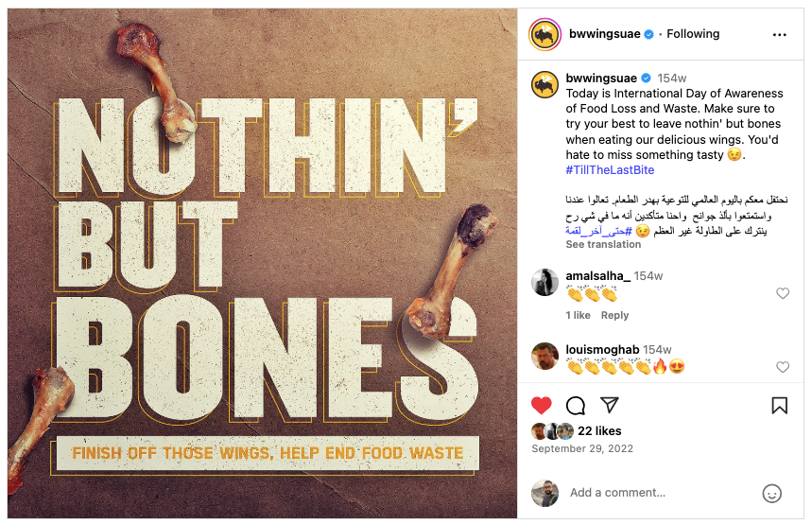Viewport: 812px width, 524px height.
Task: Open the comment bubble icon
Action: click(575, 406)
